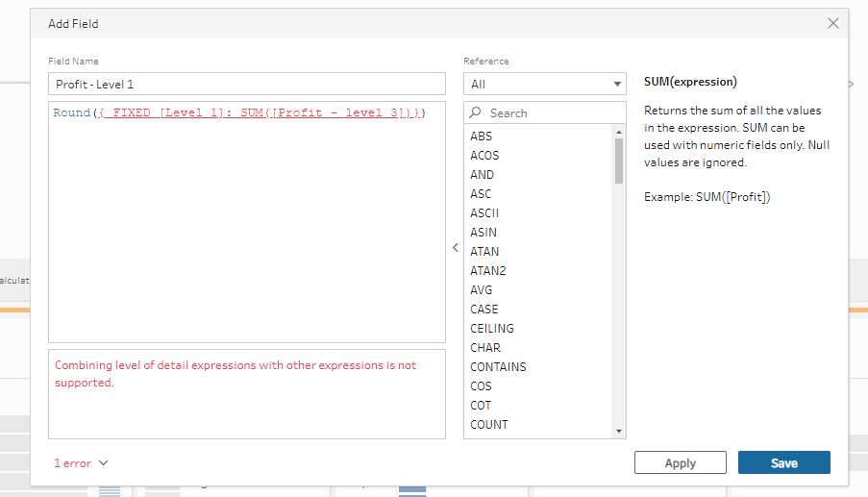This screenshot has width=868, height=497.
Task: Select the CASE function
Action: [x=484, y=310]
